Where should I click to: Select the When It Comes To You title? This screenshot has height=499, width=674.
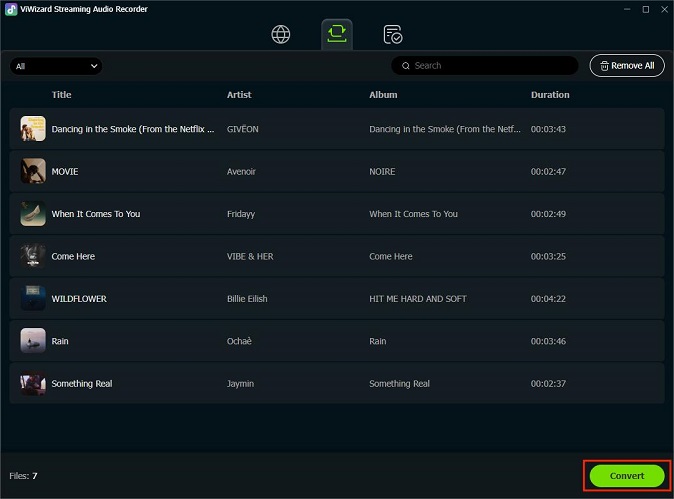pyautogui.click(x=96, y=214)
